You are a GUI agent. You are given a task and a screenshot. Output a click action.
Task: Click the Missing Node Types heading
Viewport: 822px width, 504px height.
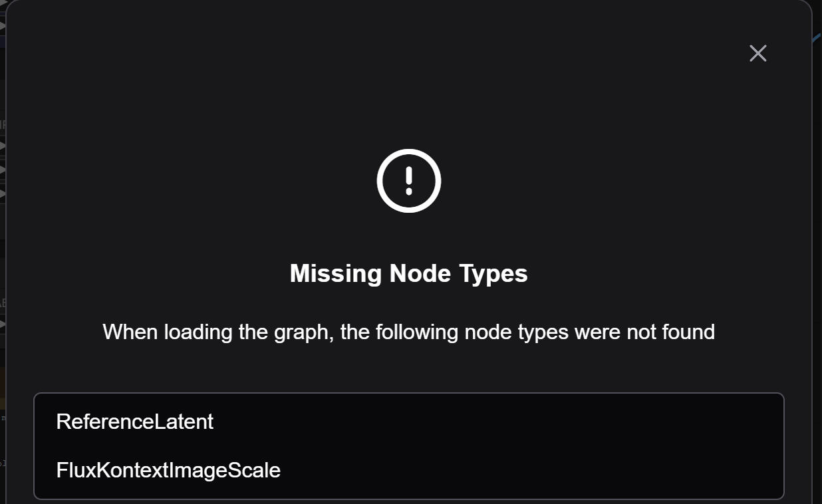(409, 273)
